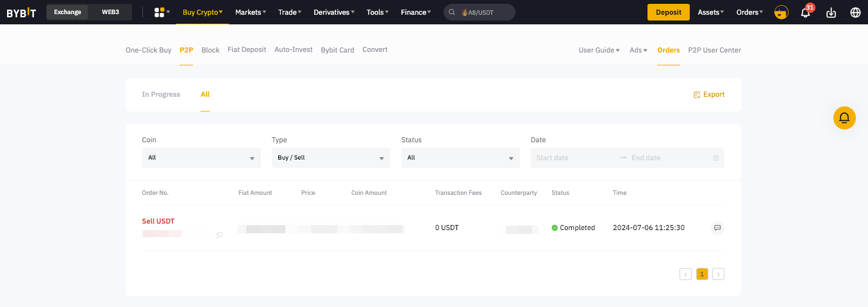Open the apps grid menu icon
Screen dimensions: 868x307
click(160, 12)
